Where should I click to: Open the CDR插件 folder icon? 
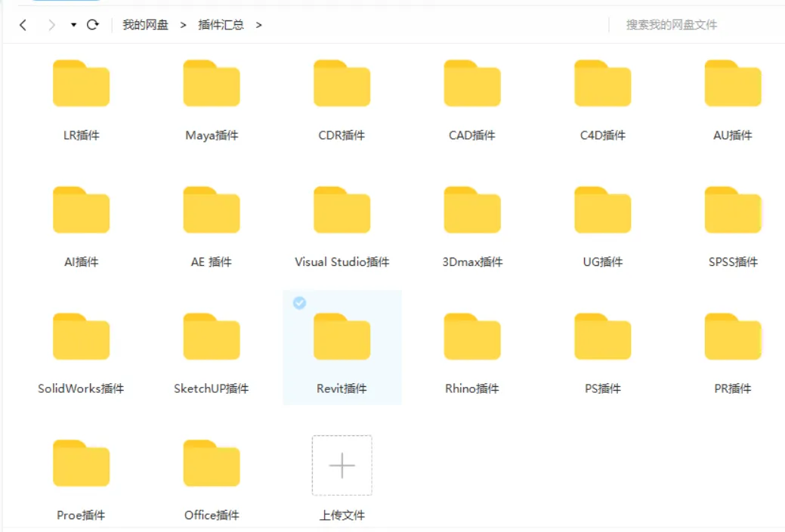(x=342, y=83)
